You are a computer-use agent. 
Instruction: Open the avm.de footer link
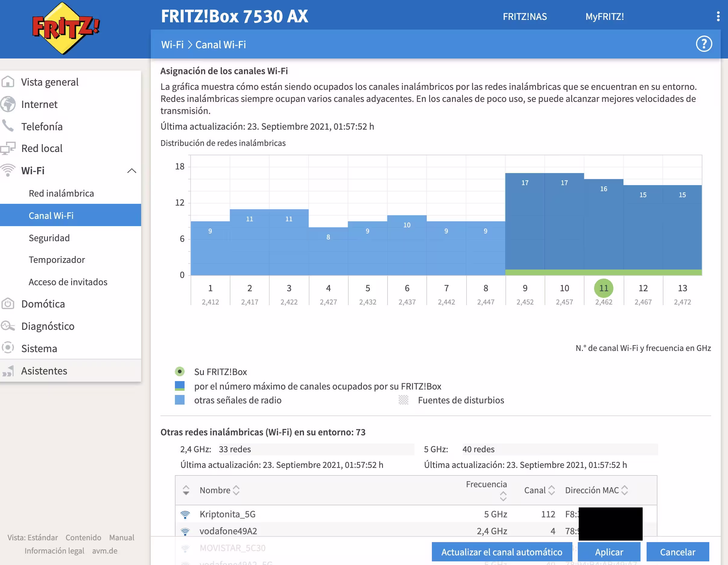tap(105, 551)
